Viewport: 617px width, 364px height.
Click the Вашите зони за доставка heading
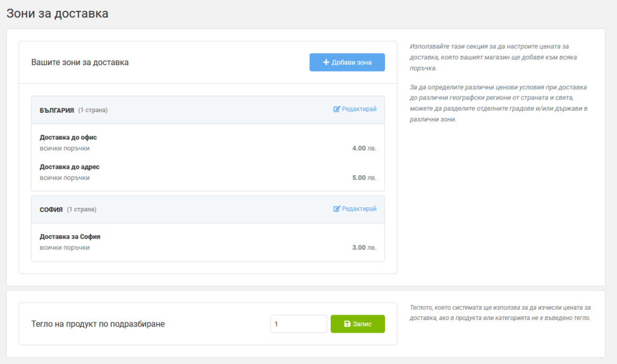pyautogui.click(x=80, y=62)
